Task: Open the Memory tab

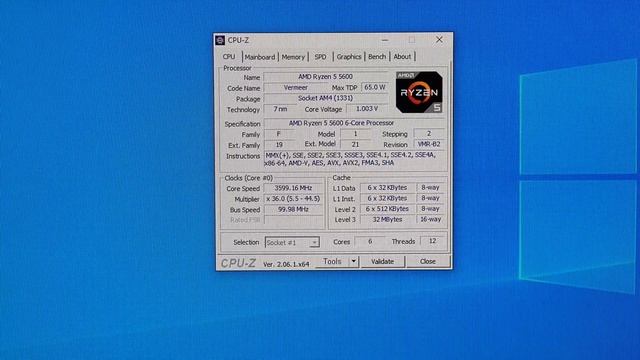Action: [293, 57]
